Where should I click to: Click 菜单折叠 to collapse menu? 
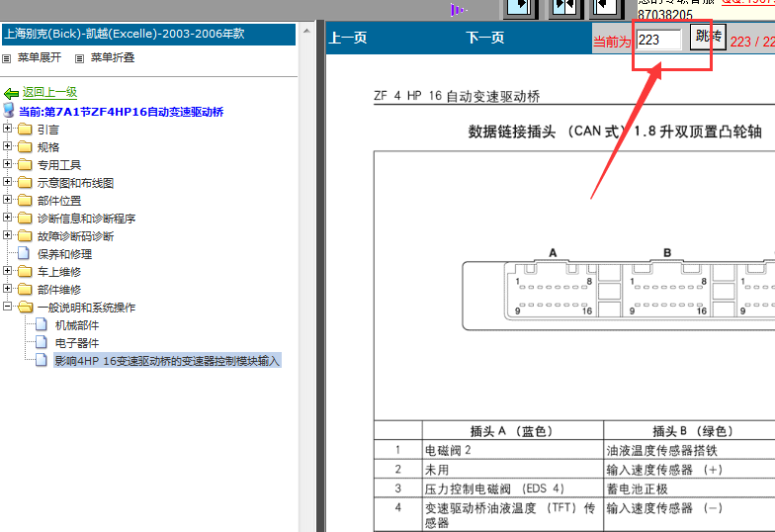113,57
